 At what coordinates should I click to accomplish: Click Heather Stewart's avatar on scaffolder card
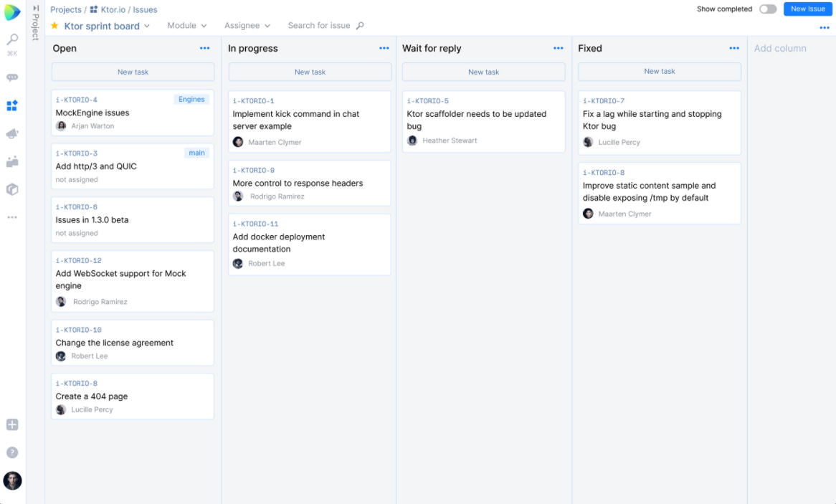pos(412,141)
